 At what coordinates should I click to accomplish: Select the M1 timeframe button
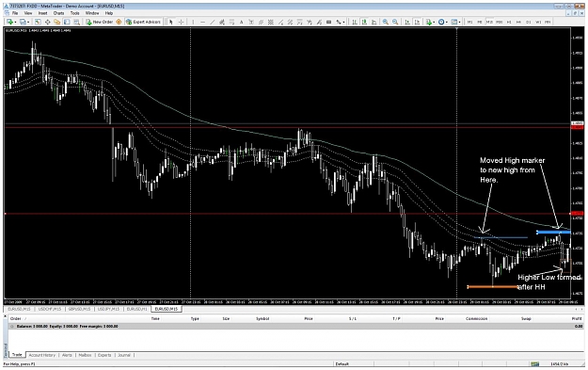(x=469, y=23)
